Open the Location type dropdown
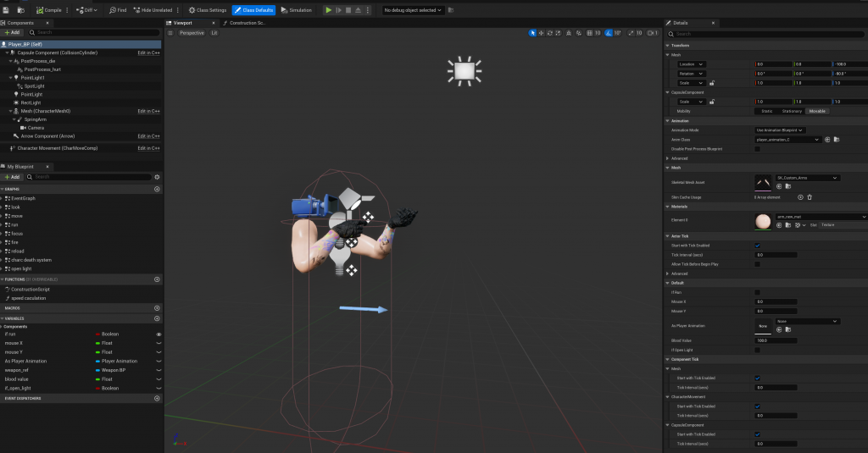This screenshot has height=453, width=868. coord(692,64)
